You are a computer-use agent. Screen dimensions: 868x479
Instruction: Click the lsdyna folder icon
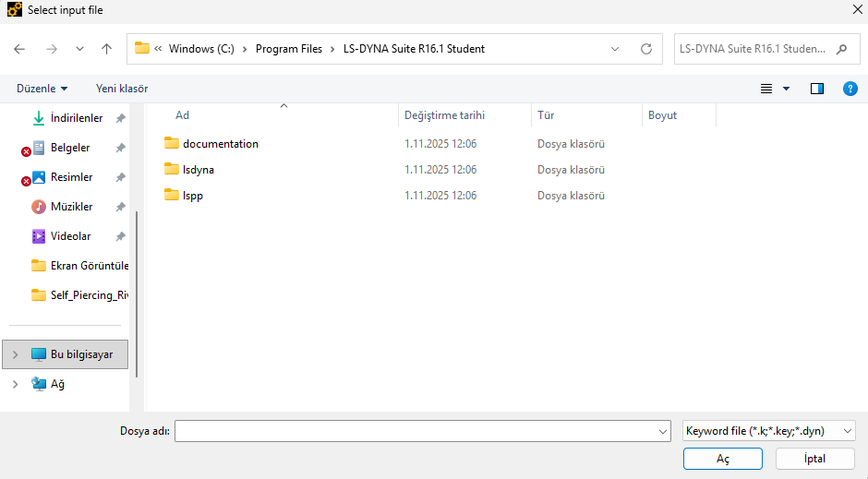172,169
